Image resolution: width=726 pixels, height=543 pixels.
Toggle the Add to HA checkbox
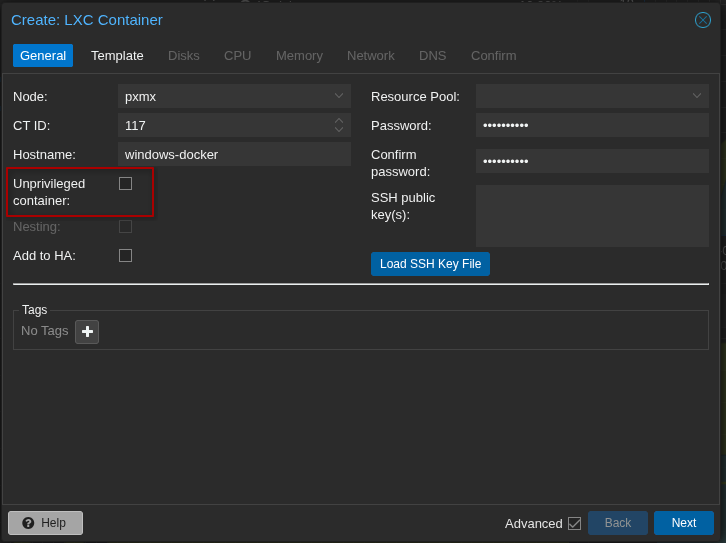pos(125,256)
